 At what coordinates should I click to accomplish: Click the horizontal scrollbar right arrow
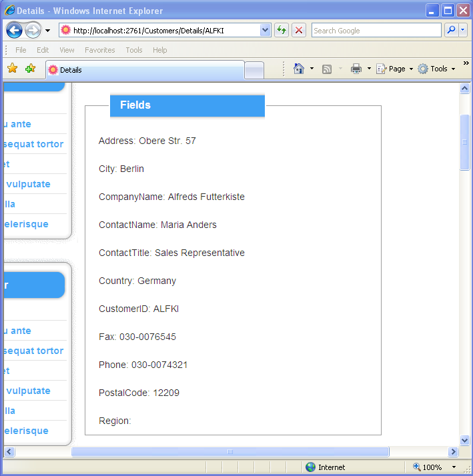[453, 452]
